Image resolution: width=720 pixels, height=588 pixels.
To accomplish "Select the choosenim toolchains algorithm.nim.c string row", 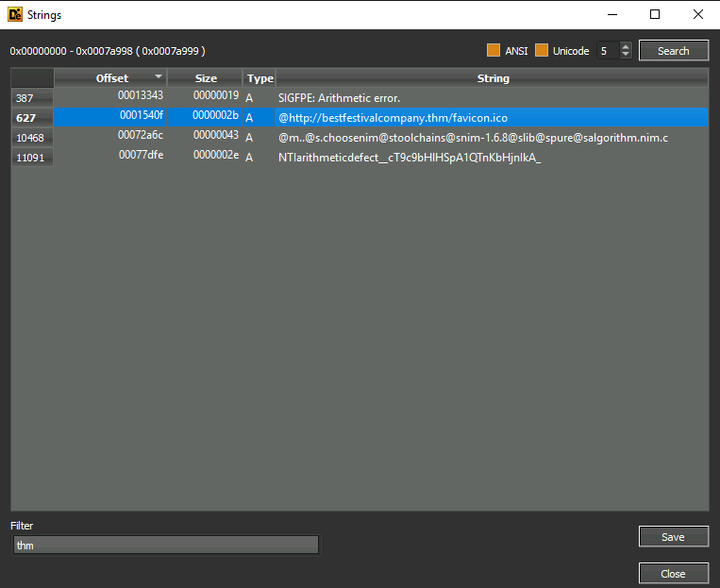I will click(472, 138).
